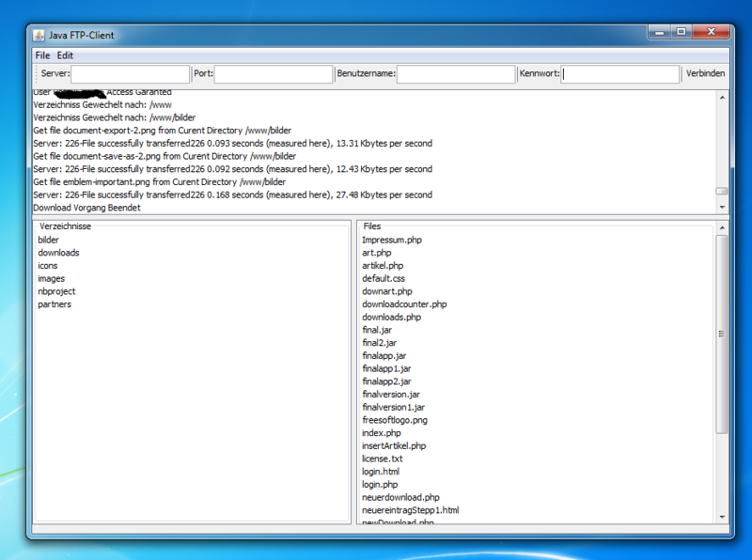Screen dimensions: 752x560
Task: Open the File menu
Action: click(x=42, y=55)
